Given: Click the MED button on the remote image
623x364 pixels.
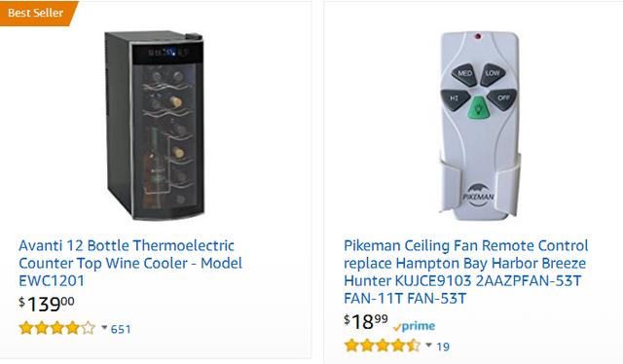Looking at the screenshot, I should click(464, 74).
